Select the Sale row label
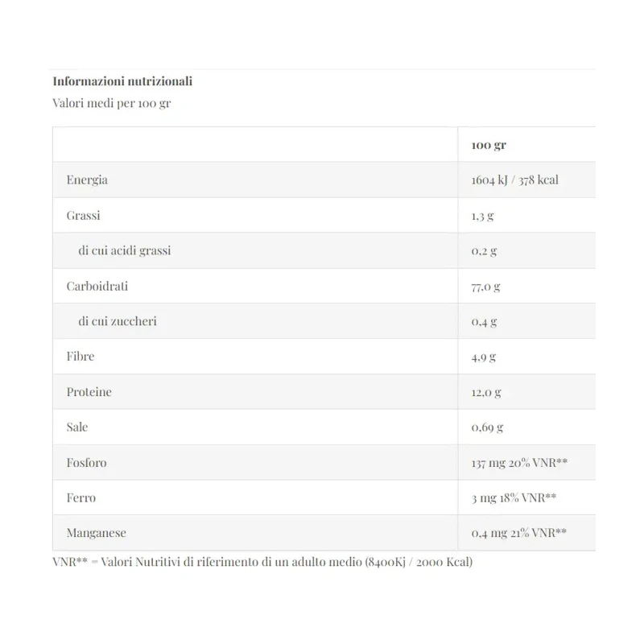The width and height of the screenshot is (644, 644). point(77,427)
